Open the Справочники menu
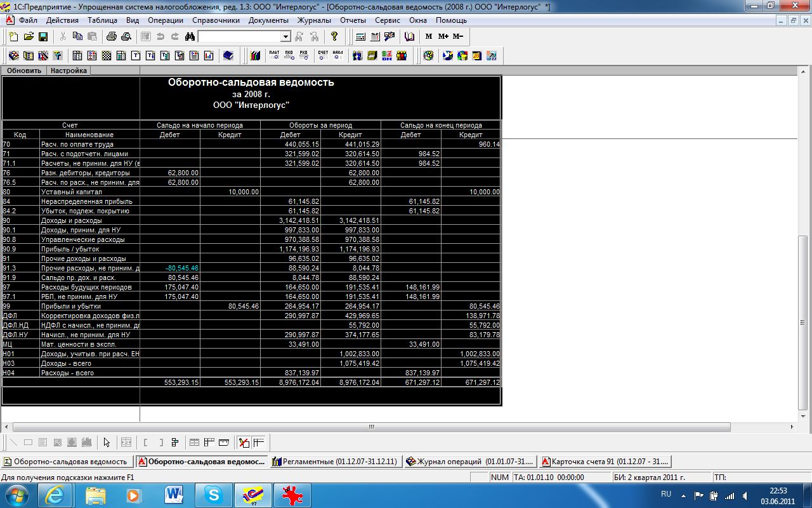 (216, 20)
